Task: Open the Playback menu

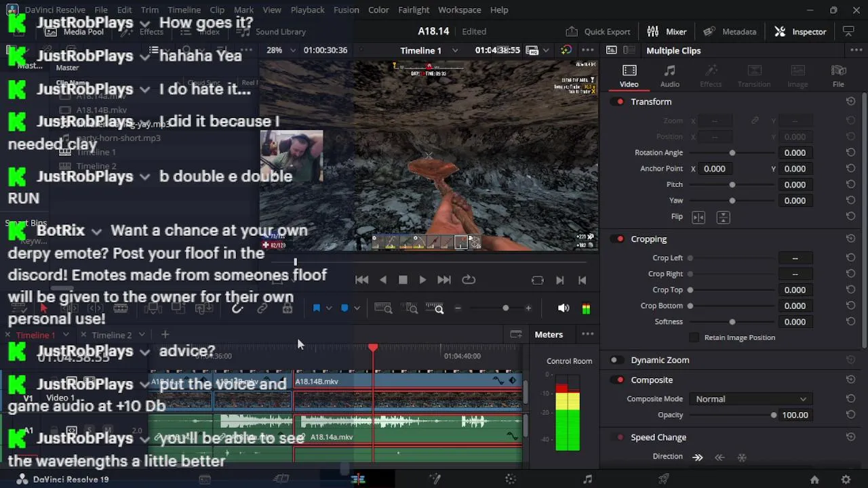Action: point(307,10)
